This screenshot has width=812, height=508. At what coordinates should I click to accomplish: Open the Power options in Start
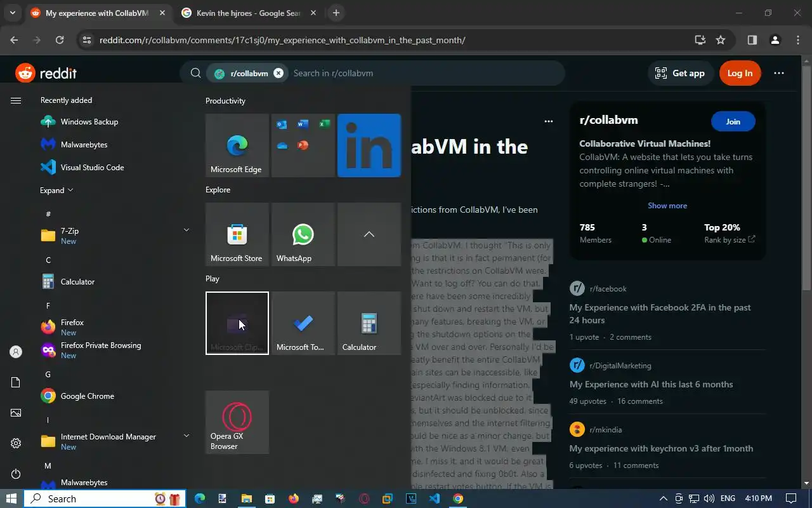point(16,474)
